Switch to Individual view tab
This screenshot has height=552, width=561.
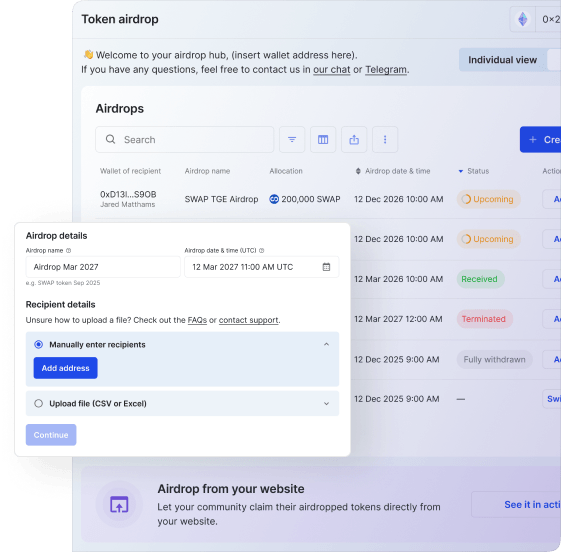[x=502, y=60]
